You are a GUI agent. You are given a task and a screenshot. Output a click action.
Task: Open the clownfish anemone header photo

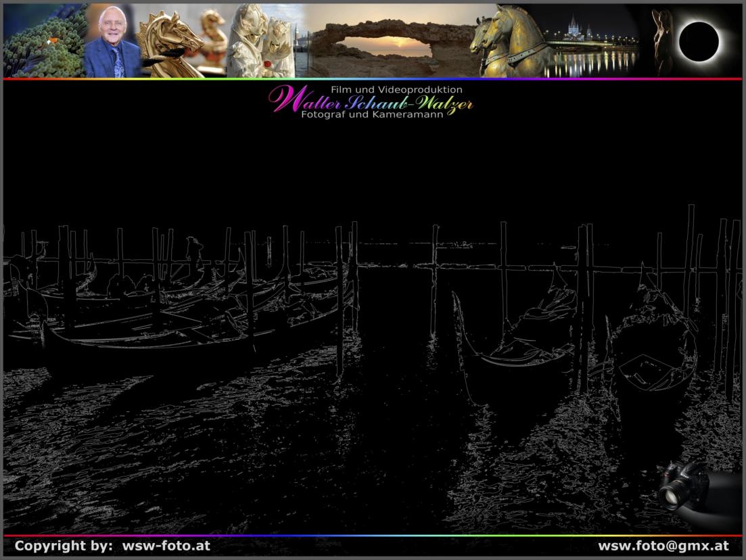(44, 41)
